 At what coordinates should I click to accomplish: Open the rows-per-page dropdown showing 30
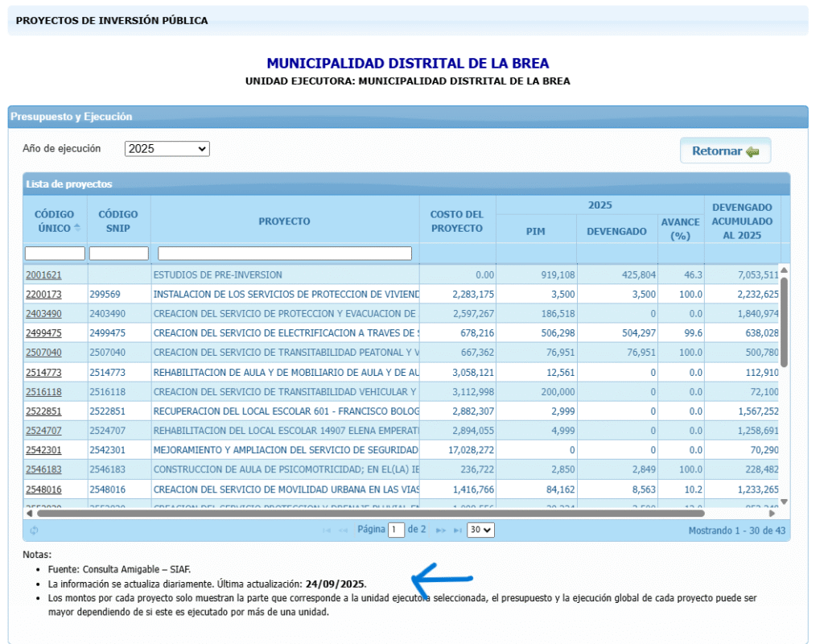click(x=480, y=530)
